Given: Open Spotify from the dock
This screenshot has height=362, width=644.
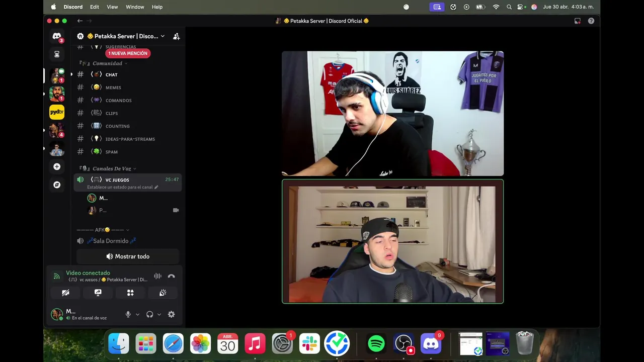Looking at the screenshot, I should point(376,343).
